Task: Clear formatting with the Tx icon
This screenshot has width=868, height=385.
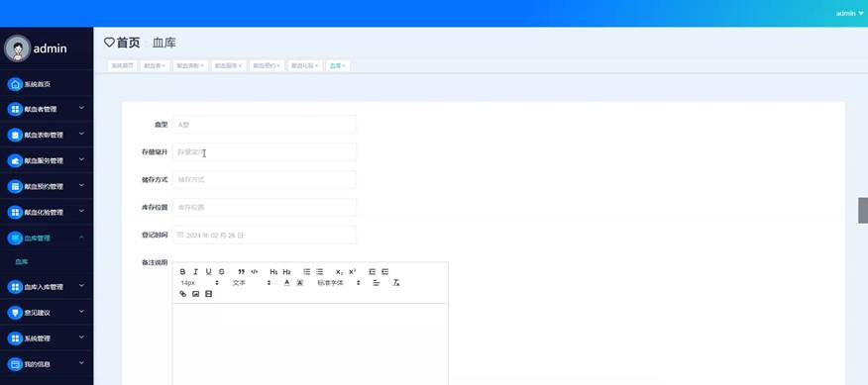Action: coord(396,283)
